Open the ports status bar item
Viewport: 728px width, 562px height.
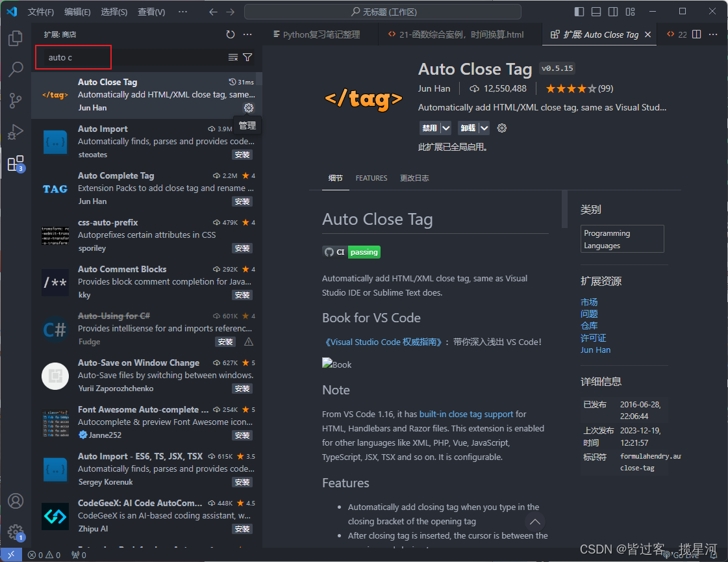79,555
